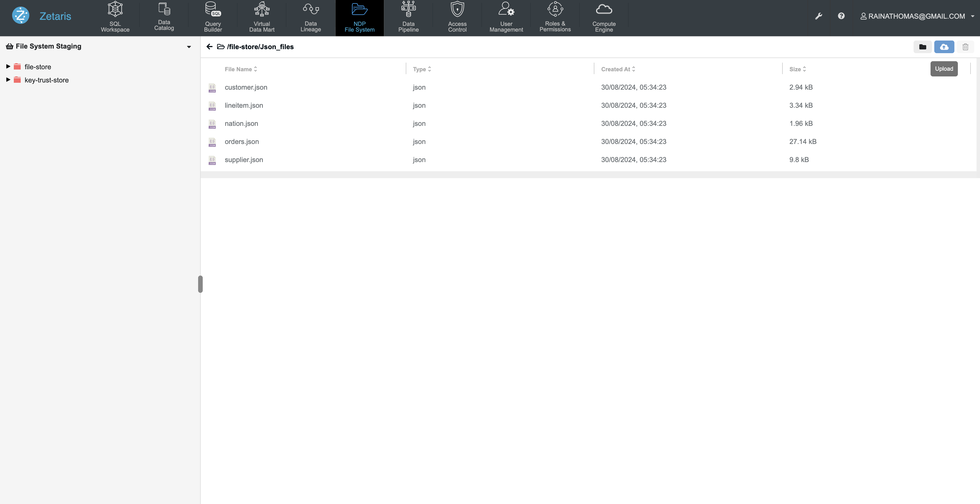
Task: Expand the key-trust-store tree folder
Action: pos(8,80)
